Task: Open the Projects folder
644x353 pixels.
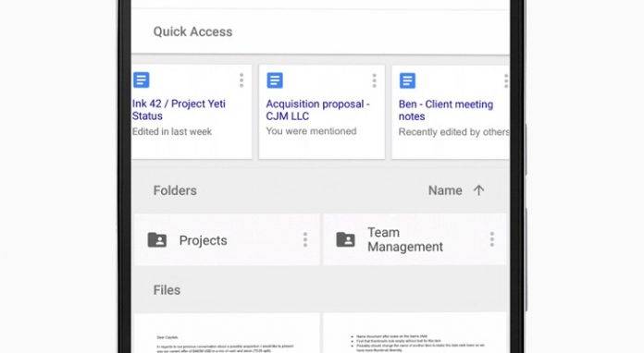Action: pyautogui.click(x=227, y=240)
